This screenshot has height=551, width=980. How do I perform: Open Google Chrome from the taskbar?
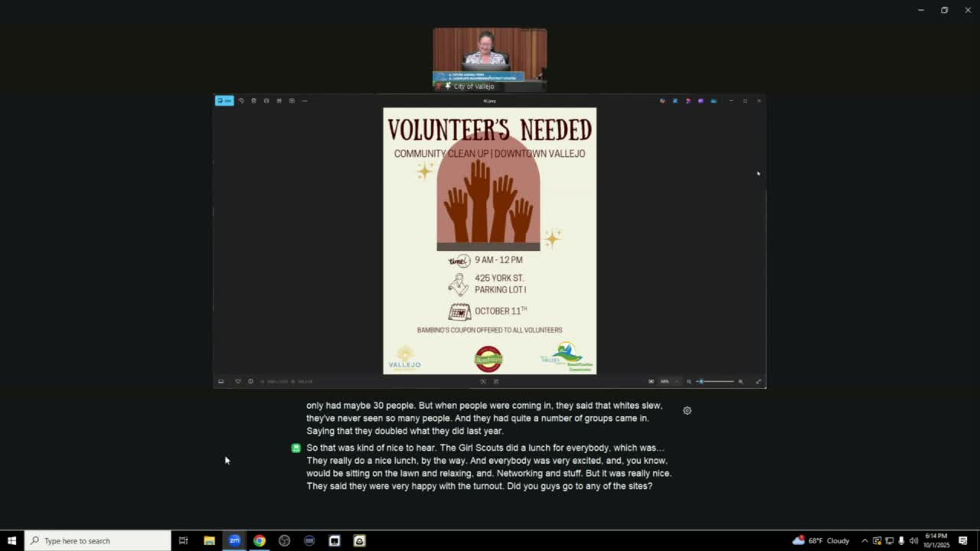click(x=260, y=541)
